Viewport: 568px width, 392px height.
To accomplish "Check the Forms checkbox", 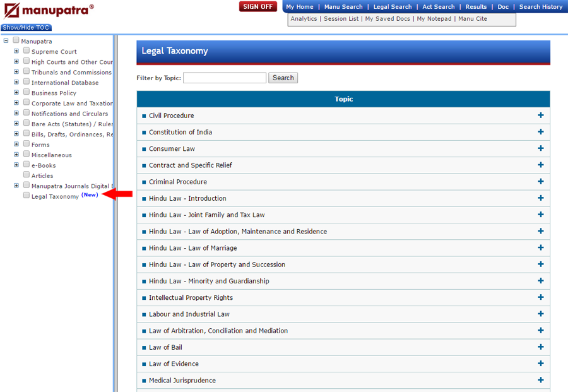I will [27, 143].
